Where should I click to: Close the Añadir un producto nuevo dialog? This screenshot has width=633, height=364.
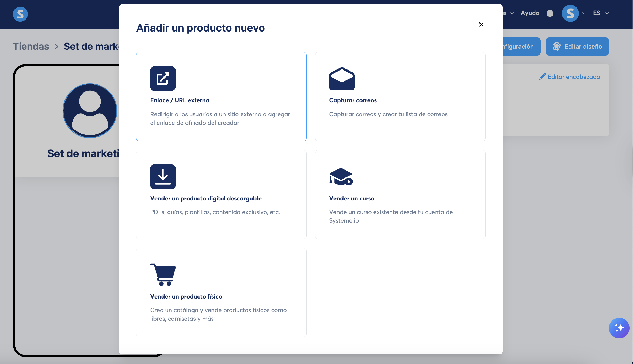(481, 25)
